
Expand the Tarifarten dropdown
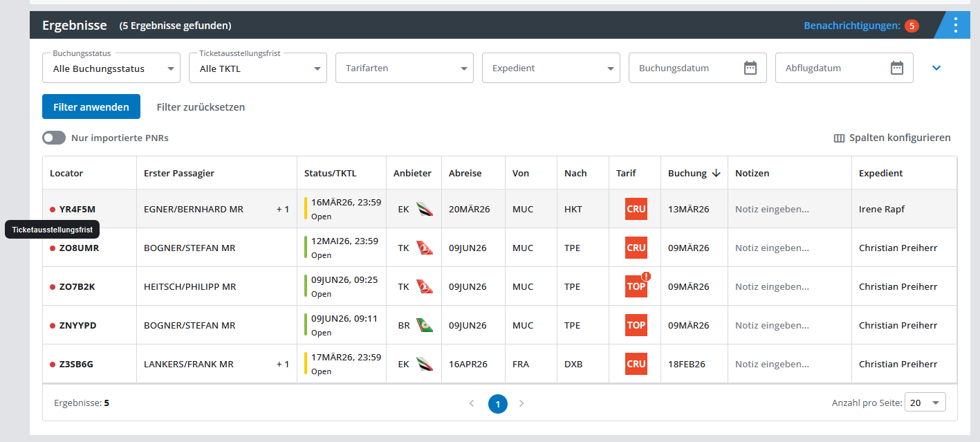pos(404,68)
